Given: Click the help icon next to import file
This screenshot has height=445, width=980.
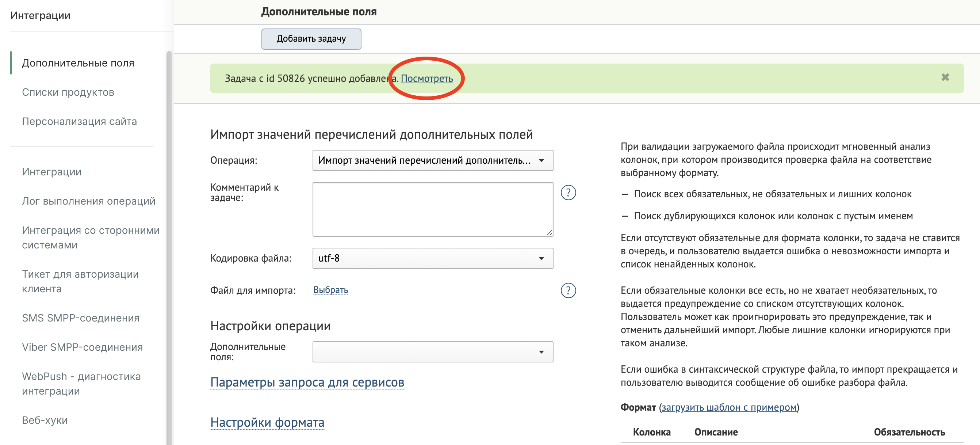Looking at the screenshot, I should coord(569,290).
